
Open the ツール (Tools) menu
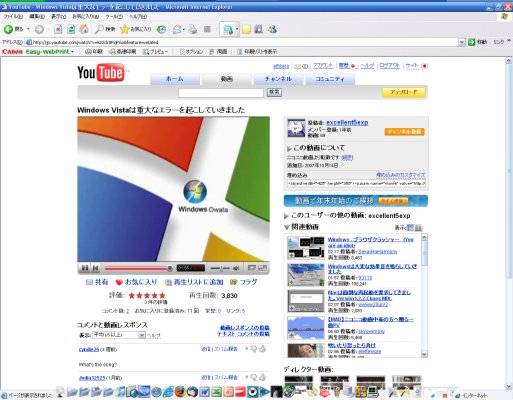pyautogui.click(x=114, y=16)
